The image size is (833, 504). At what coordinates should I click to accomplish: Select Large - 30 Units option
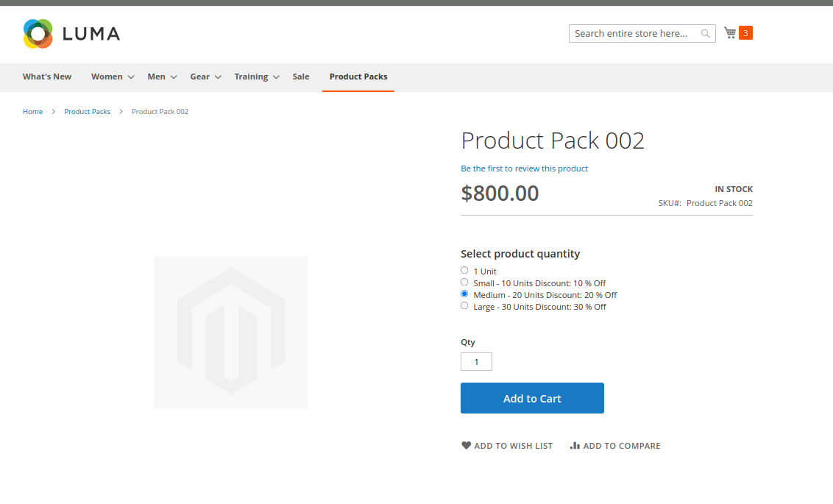464,306
